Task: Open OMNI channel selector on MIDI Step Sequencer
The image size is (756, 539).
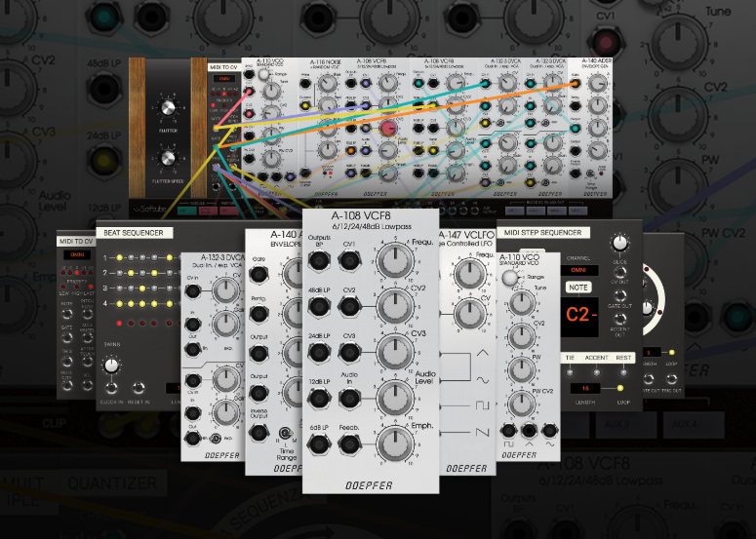Action: pyautogui.click(x=578, y=270)
